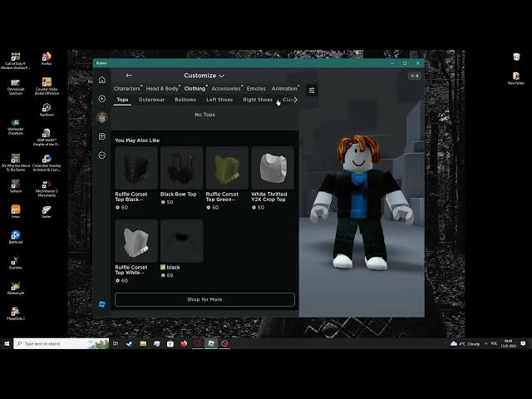532x399 pixels.
Task: Select the Black Bow Top item
Action: pos(181,169)
